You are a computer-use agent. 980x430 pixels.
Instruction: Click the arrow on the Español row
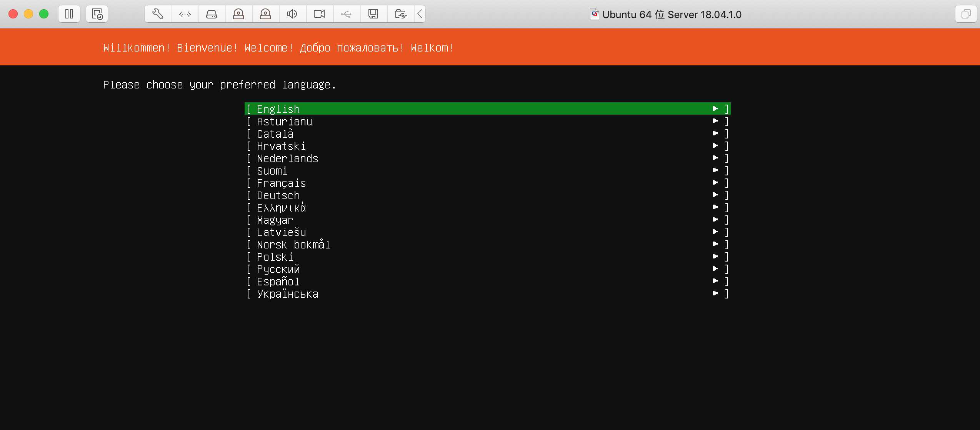715,281
